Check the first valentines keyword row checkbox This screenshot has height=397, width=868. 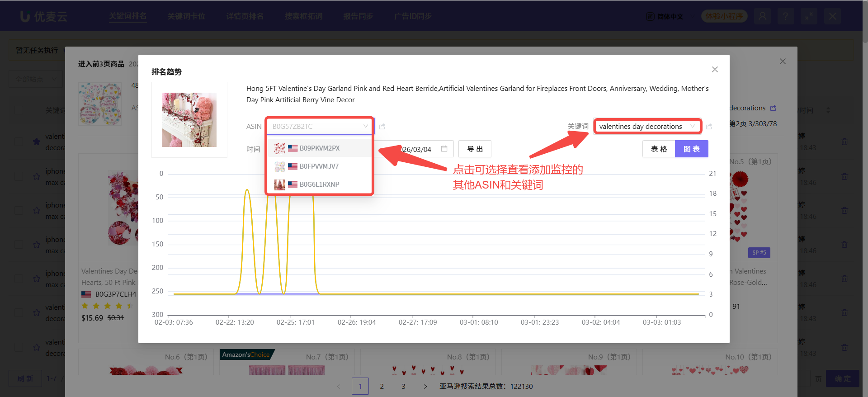(19, 142)
